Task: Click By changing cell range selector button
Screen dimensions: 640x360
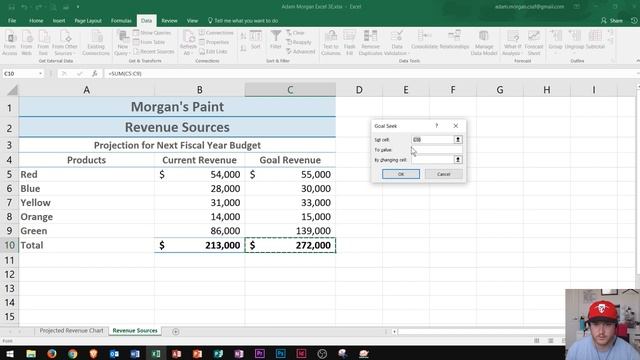Action: (x=458, y=160)
